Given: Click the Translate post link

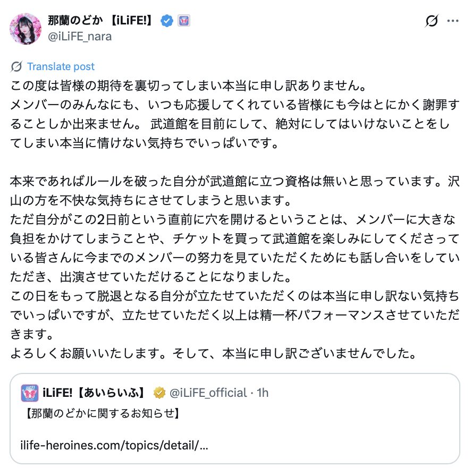Looking at the screenshot, I should coord(61,66).
